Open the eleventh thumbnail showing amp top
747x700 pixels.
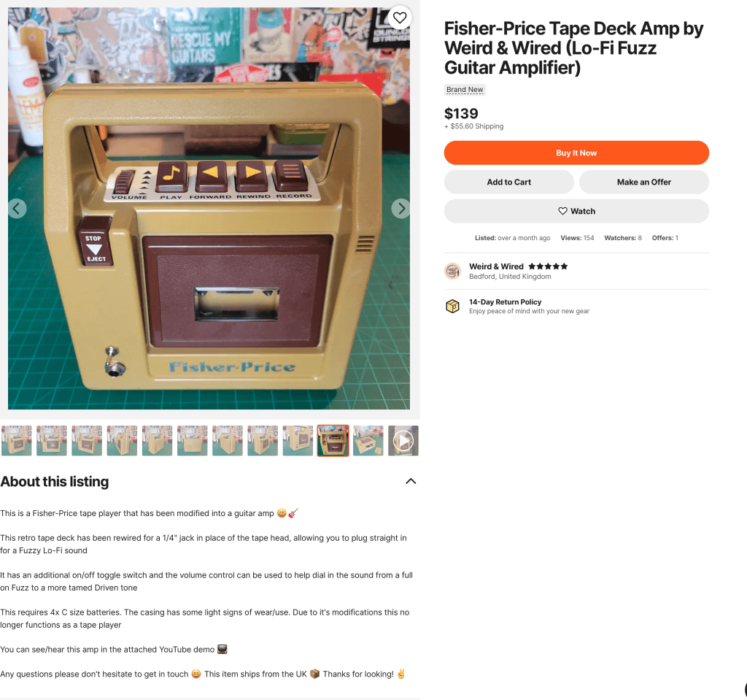point(368,441)
